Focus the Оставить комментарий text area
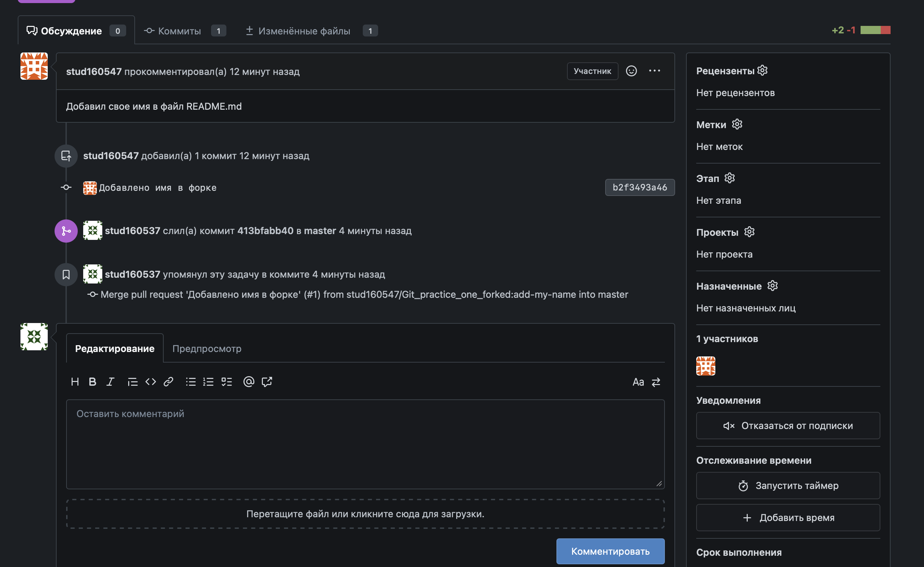This screenshot has height=567, width=924. (x=365, y=444)
